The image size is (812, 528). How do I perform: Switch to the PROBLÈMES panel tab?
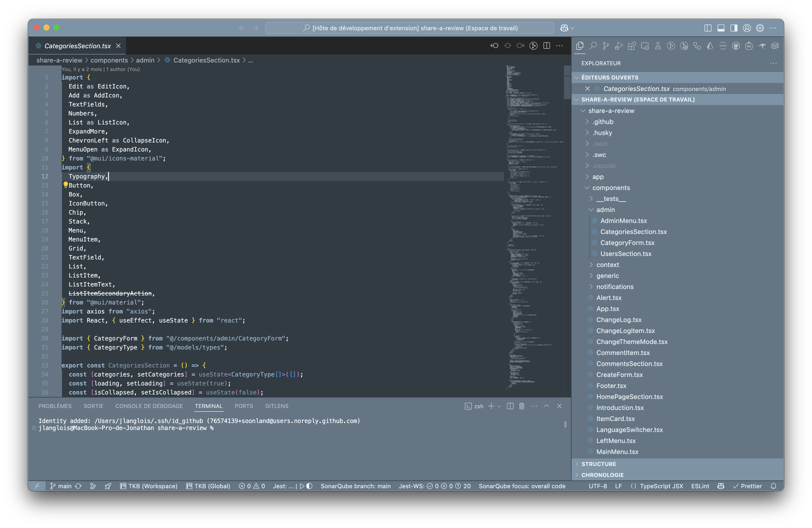pyautogui.click(x=55, y=406)
